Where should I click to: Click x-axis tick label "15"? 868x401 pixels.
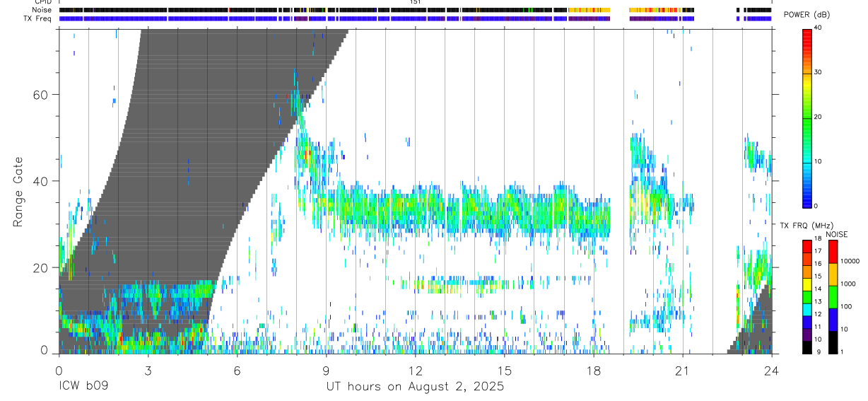[x=504, y=370]
